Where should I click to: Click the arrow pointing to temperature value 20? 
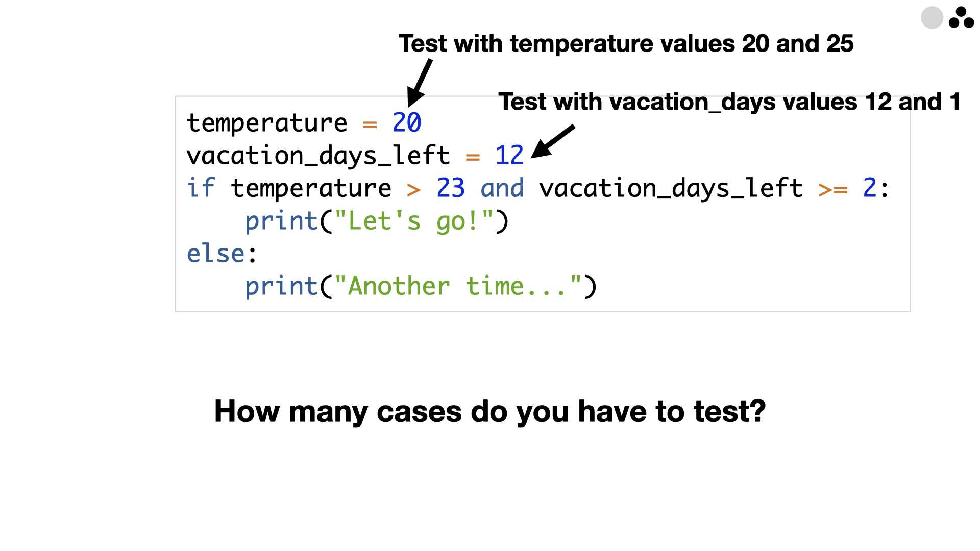[420, 83]
